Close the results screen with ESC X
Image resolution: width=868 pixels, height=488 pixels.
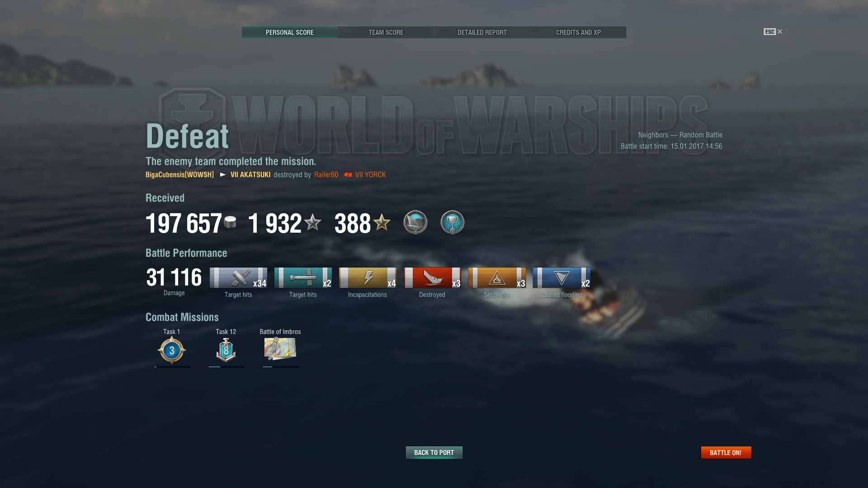click(x=773, y=32)
